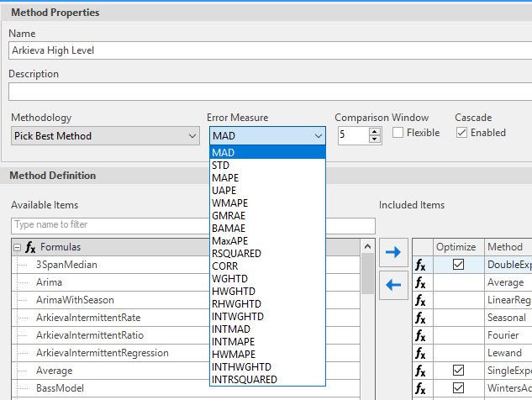The height and width of the screenshot is (400, 532).
Task: Close the Error Measure combo box arrow
Action: tap(319, 135)
